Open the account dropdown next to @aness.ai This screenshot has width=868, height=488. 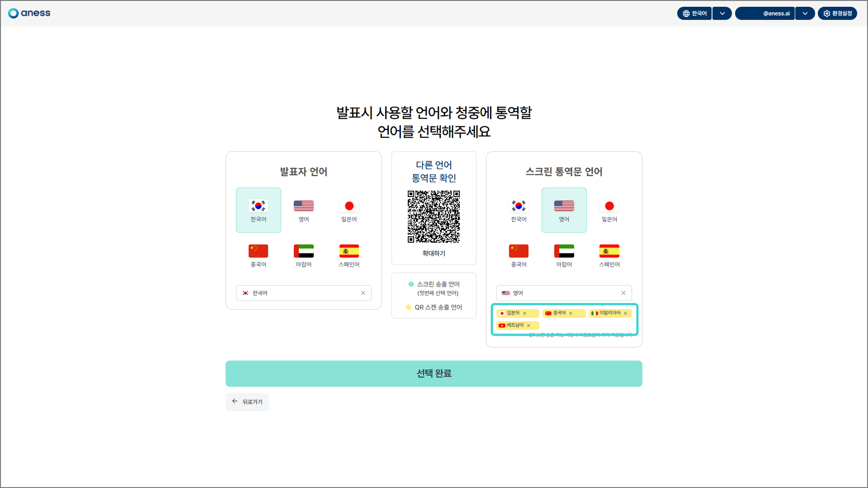click(805, 14)
